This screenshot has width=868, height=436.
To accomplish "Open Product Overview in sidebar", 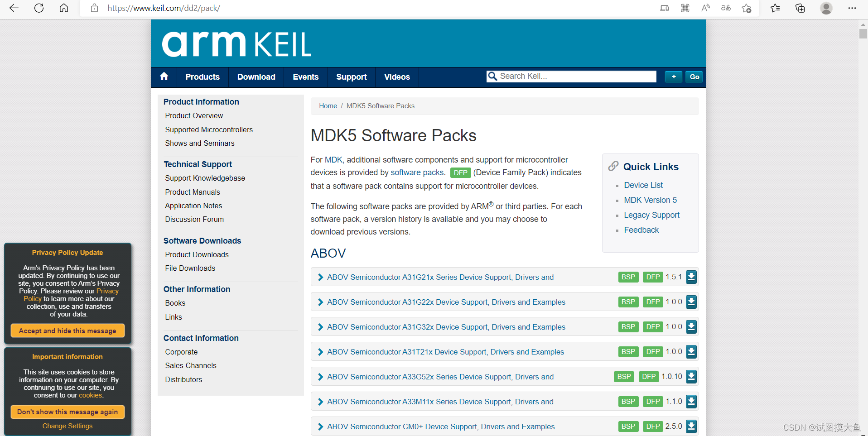I will pos(194,115).
